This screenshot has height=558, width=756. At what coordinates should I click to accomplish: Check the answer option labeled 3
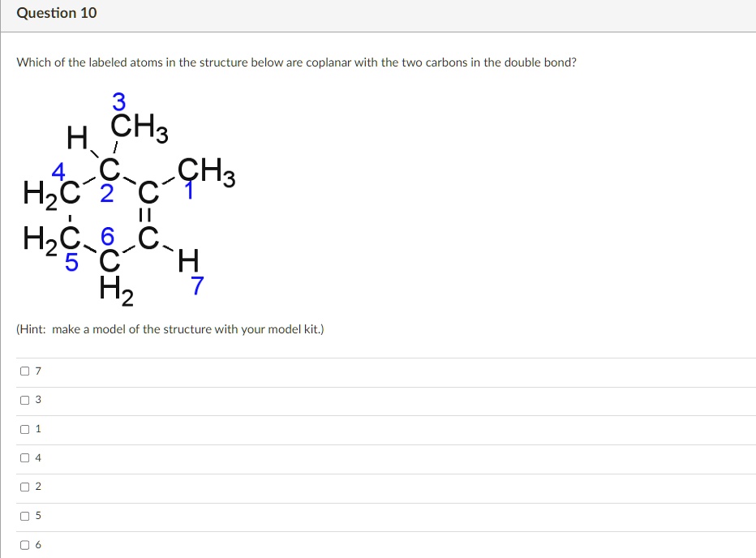(x=24, y=400)
